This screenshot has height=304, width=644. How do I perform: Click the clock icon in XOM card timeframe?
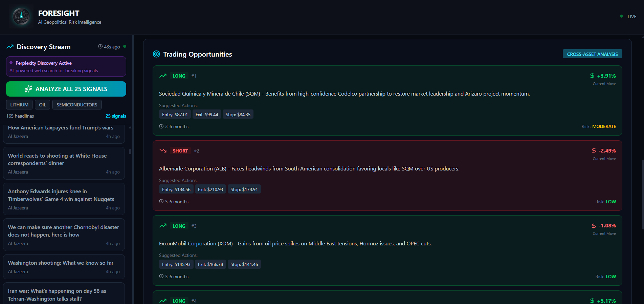(161, 276)
